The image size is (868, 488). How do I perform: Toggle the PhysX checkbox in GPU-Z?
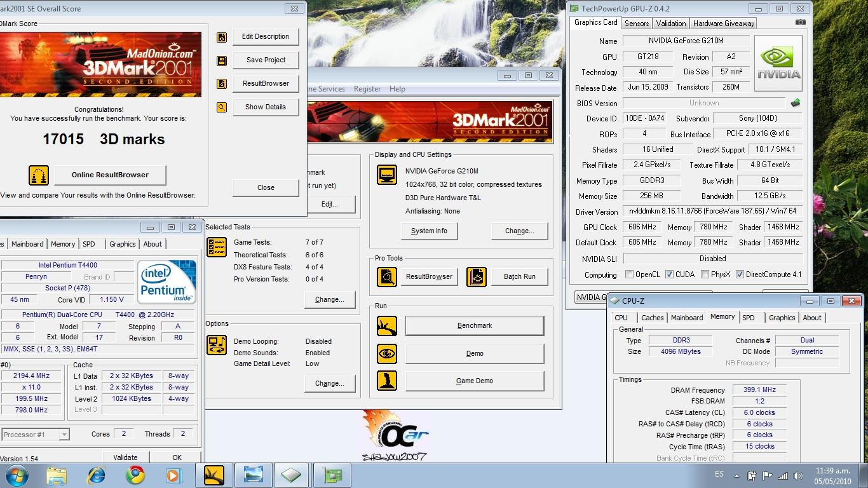pos(705,274)
